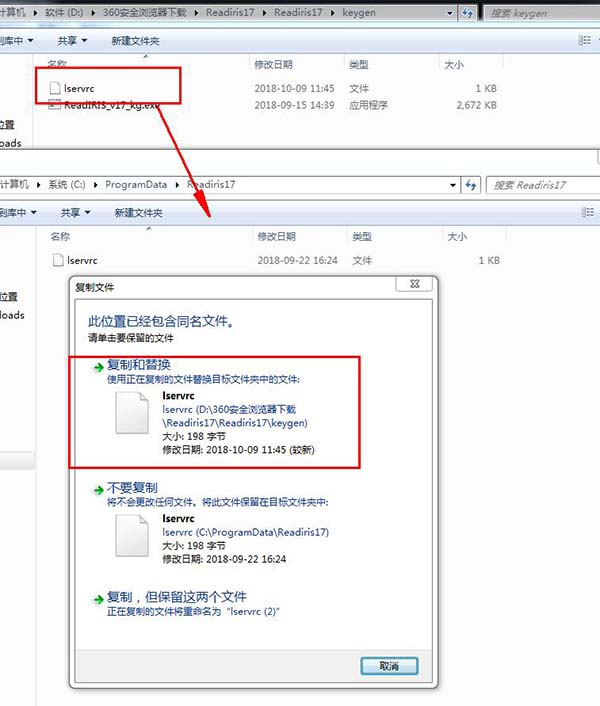The height and width of the screenshot is (706, 600).
Task: Click refresh icon beside Readiris17 address bar
Action: (469, 185)
